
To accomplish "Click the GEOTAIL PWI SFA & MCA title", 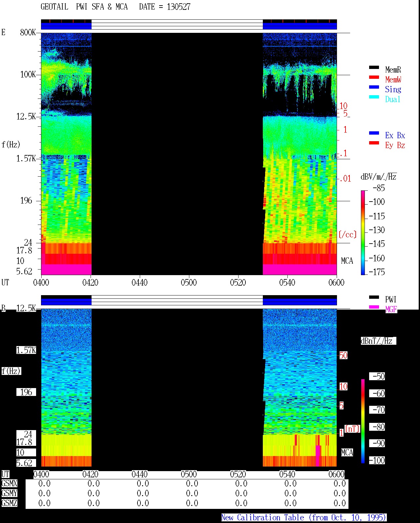I will coord(84,7).
